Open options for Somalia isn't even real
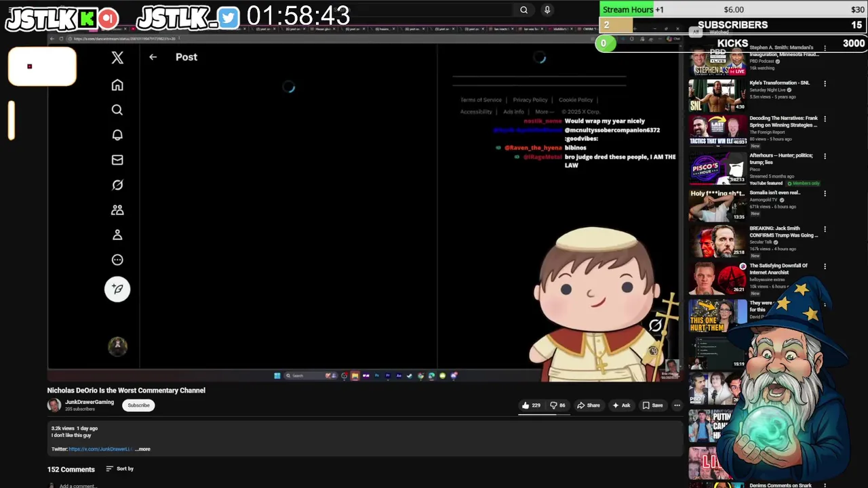The height and width of the screenshot is (488, 868). [825, 193]
